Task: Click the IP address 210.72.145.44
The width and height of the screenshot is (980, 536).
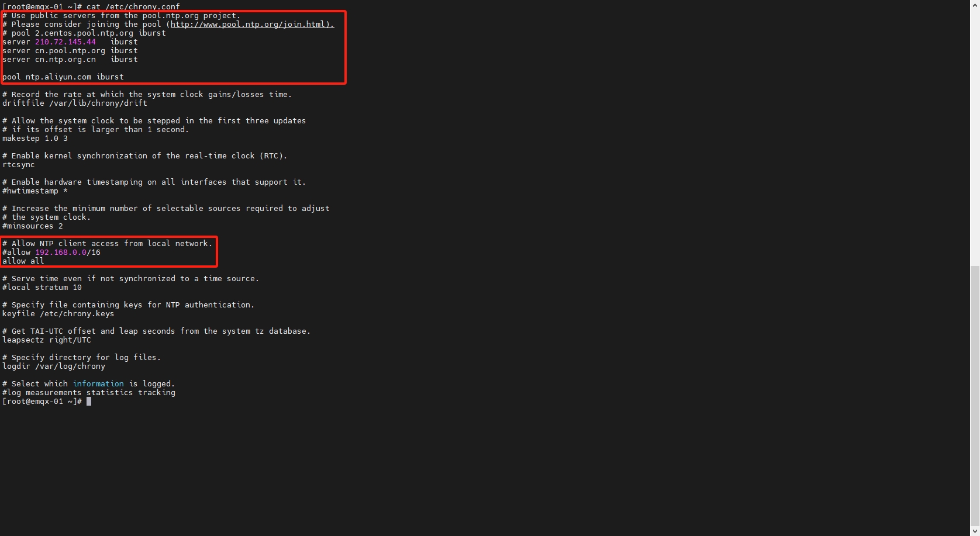Action: [x=65, y=42]
